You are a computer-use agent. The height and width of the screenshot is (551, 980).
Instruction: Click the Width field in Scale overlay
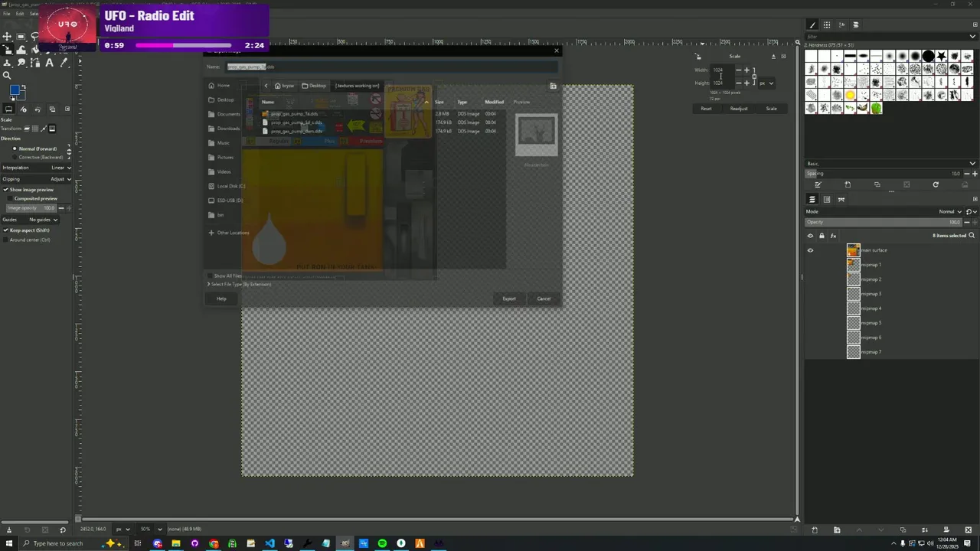(x=722, y=70)
